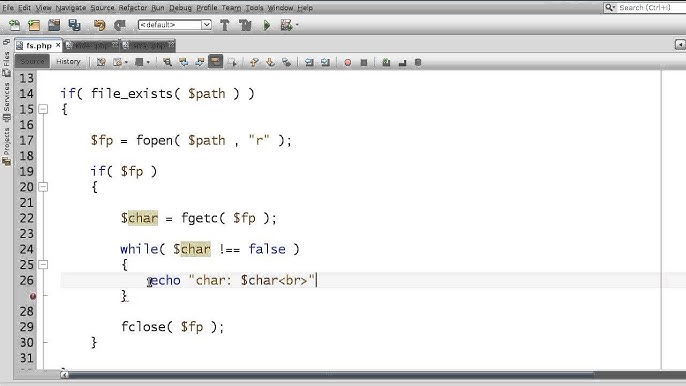The width and height of the screenshot is (686, 386).
Task: Open the Navigate menu
Action: tap(70, 8)
